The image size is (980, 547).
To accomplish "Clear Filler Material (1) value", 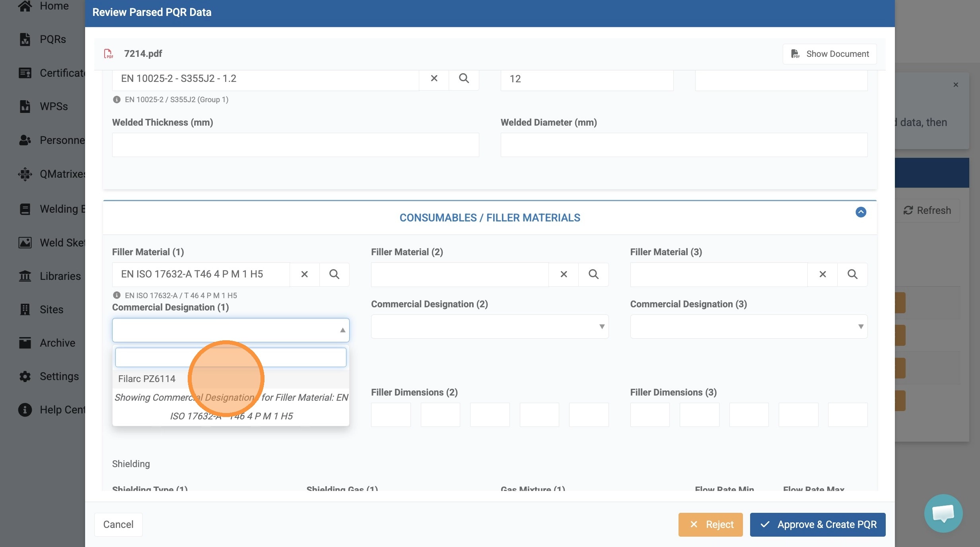I will (305, 274).
